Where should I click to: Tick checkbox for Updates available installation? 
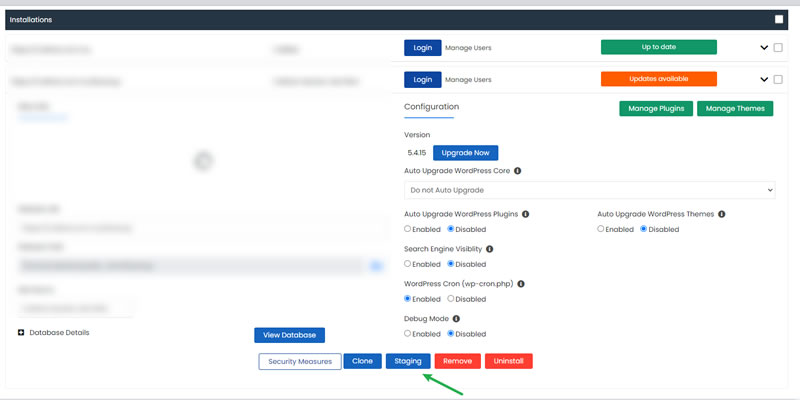click(778, 79)
